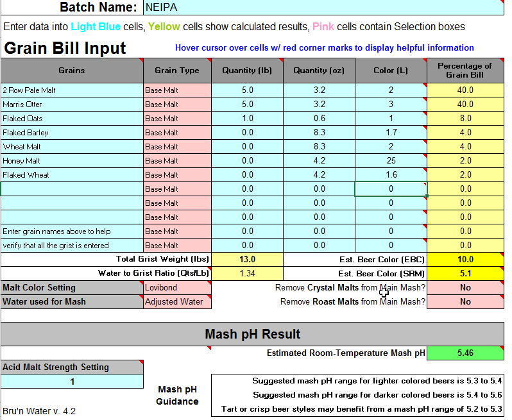The height and width of the screenshot is (420, 512).
Task: Select the Acid Malt Strength Setting value 1
Action: (x=72, y=382)
